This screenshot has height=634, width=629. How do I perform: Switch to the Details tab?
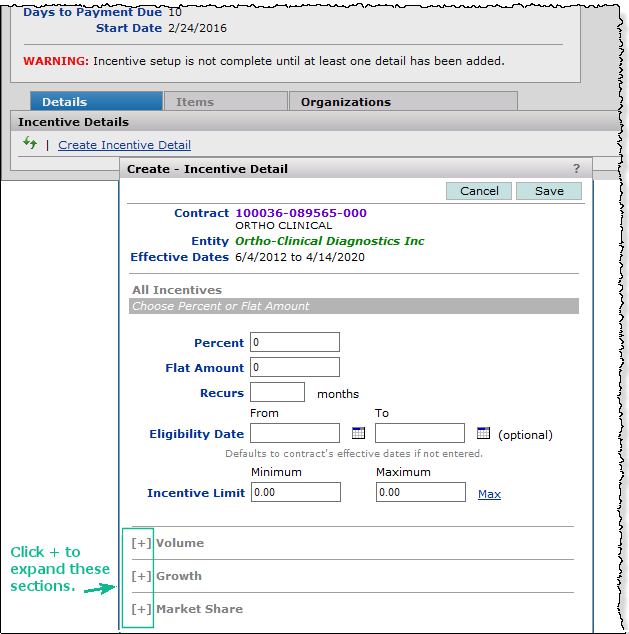pos(96,101)
